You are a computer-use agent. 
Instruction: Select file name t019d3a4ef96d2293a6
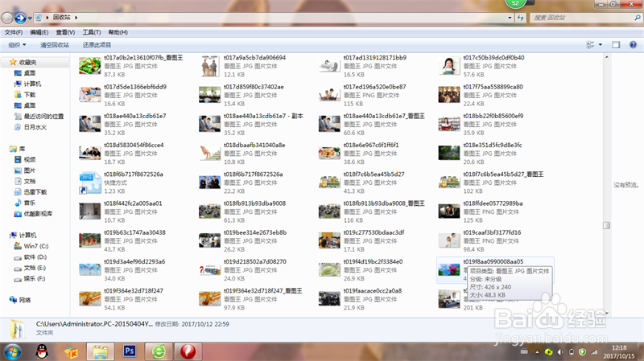pyautogui.click(x=134, y=262)
